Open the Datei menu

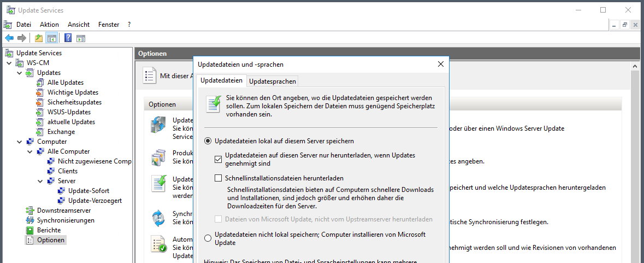click(x=24, y=25)
